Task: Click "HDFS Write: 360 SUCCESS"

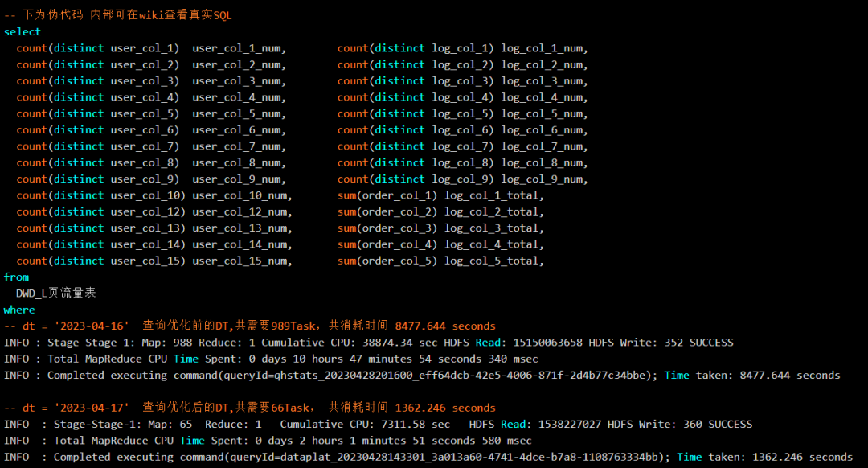Action: point(680,425)
